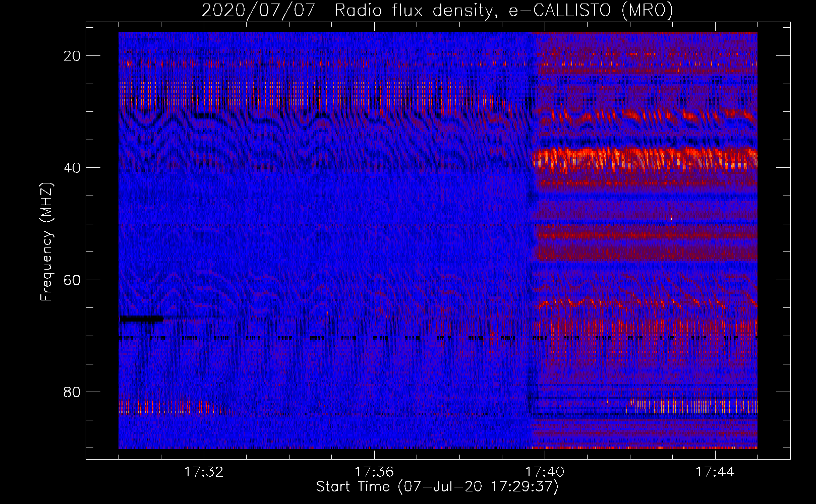816x504 pixels.
Task: Click the time tick label "17:36"
Action: coord(374,472)
